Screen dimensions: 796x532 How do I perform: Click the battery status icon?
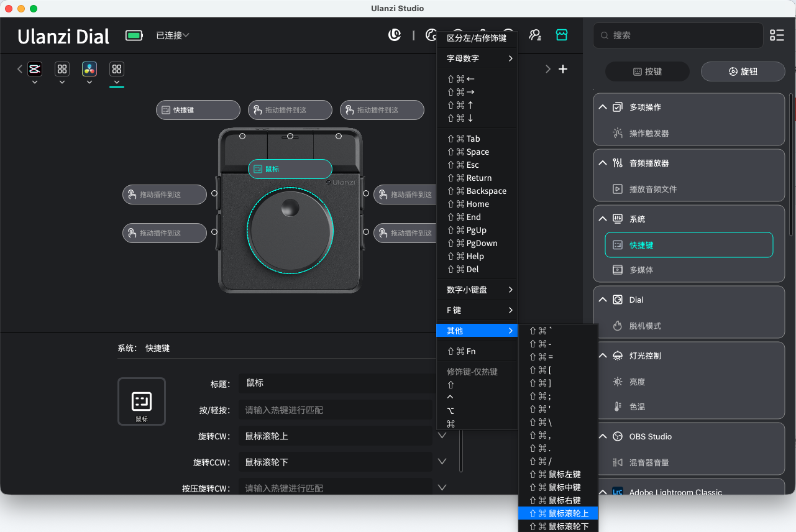pyautogui.click(x=134, y=35)
